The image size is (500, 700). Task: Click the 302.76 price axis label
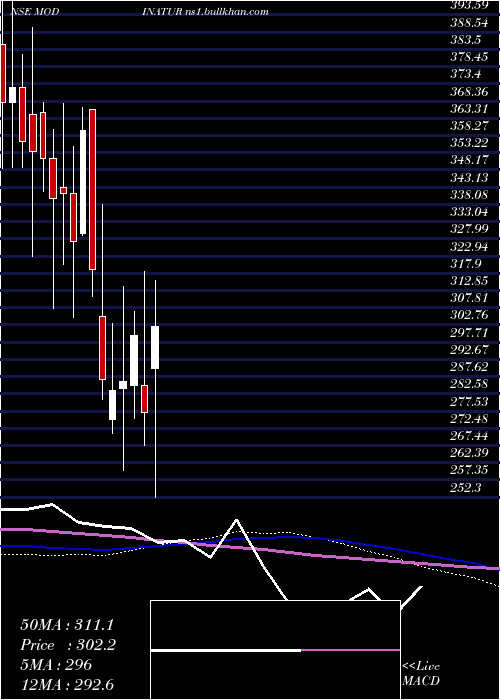click(x=470, y=315)
